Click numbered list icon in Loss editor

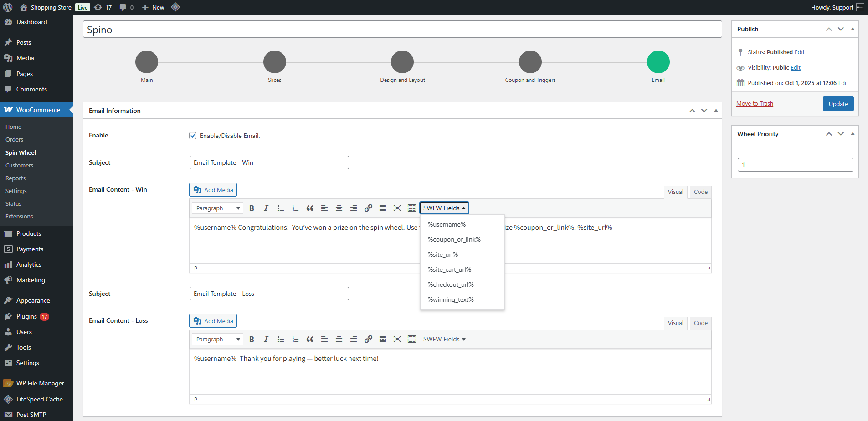(x=295, y=339)
